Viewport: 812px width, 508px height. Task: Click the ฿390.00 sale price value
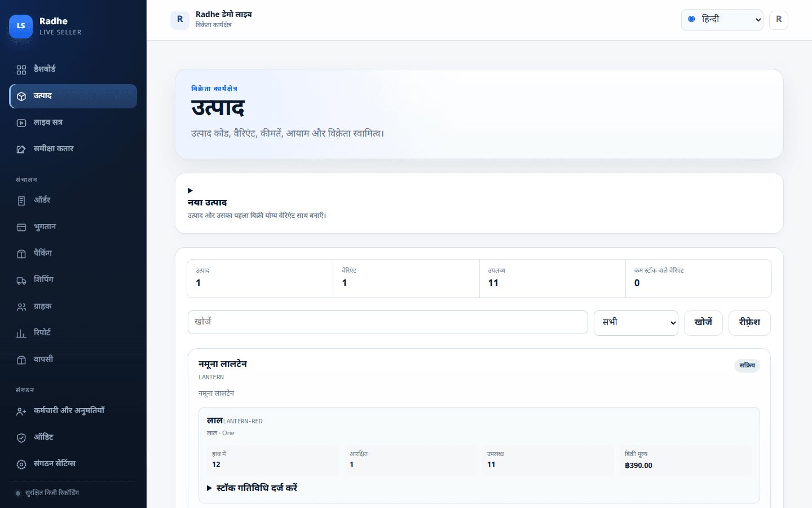tap(639, 466)
